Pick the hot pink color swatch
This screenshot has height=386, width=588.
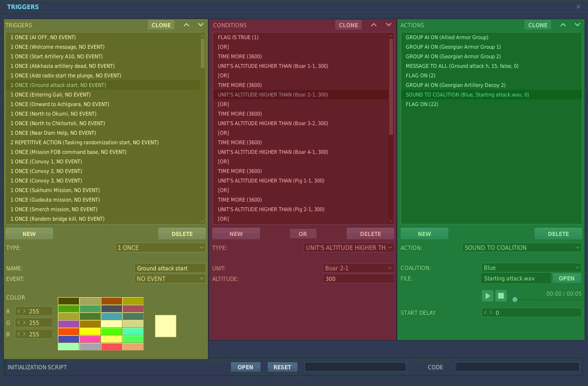pyautogui.click(x=90, y=339)
